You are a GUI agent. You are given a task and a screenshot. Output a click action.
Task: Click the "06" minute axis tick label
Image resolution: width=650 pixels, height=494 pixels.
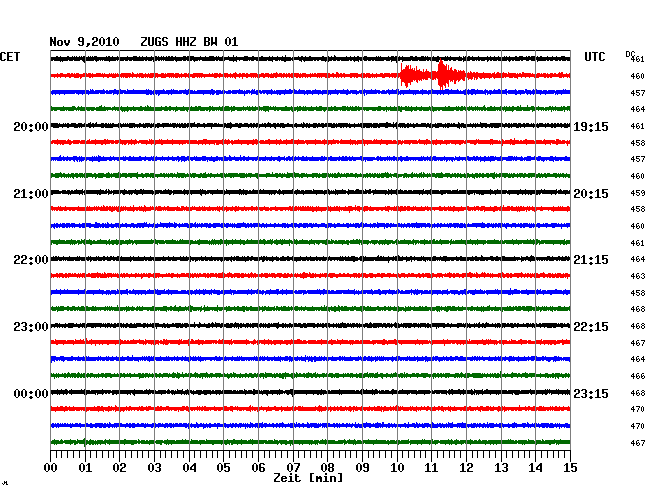coord(258,468)
